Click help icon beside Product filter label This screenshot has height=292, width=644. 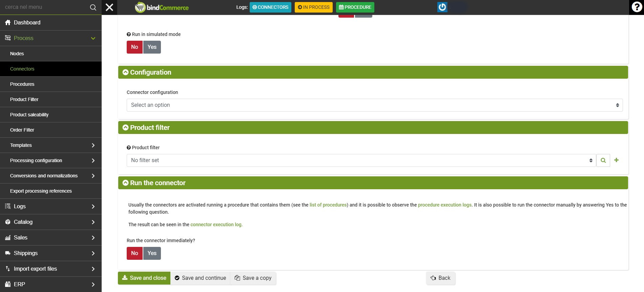tap(129, 148)
